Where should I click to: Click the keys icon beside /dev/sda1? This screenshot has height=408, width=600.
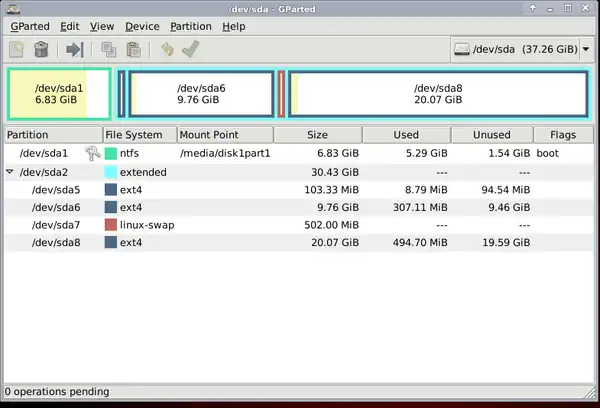point(92,153)
